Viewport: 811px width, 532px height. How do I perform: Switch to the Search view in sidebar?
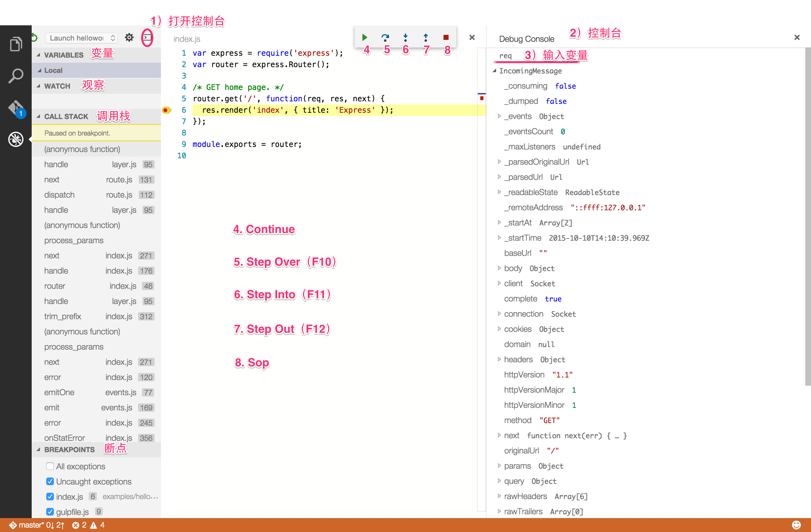pos(16,76)
